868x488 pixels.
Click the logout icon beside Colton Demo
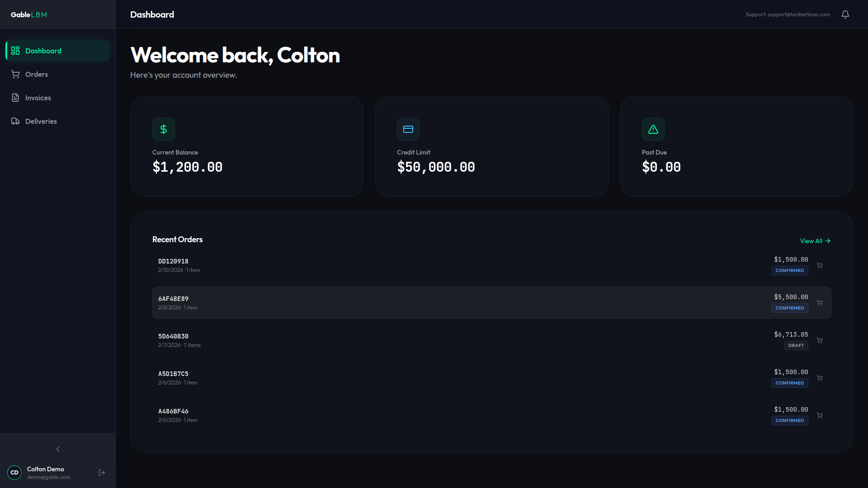pyautogui.click(x=102, y=473)
